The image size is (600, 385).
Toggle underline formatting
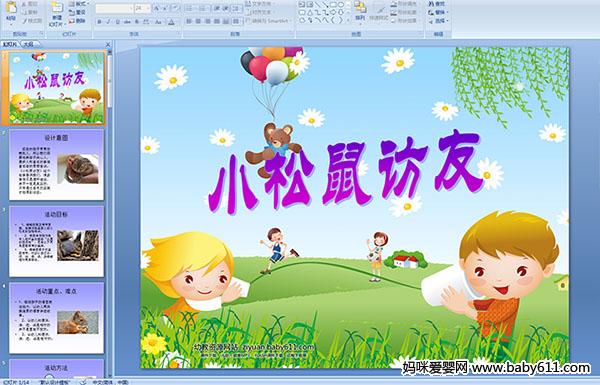click(117, 22)
